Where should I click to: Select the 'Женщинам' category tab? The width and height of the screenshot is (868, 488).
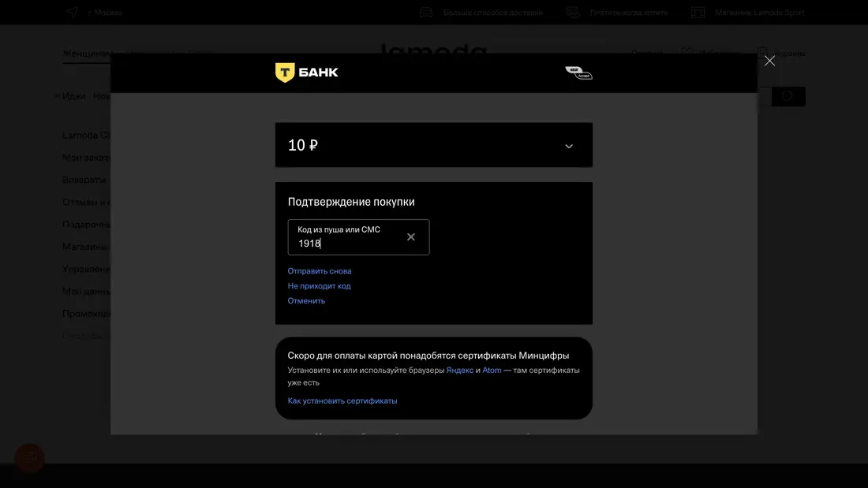[87, 54]
